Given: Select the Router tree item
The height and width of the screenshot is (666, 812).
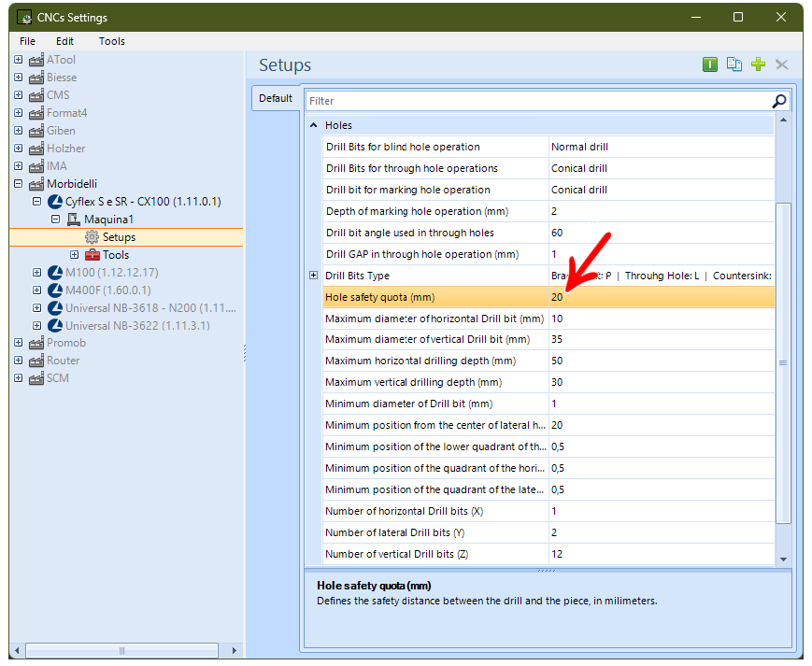Looking at the screenshot, I should click(64, 361).
